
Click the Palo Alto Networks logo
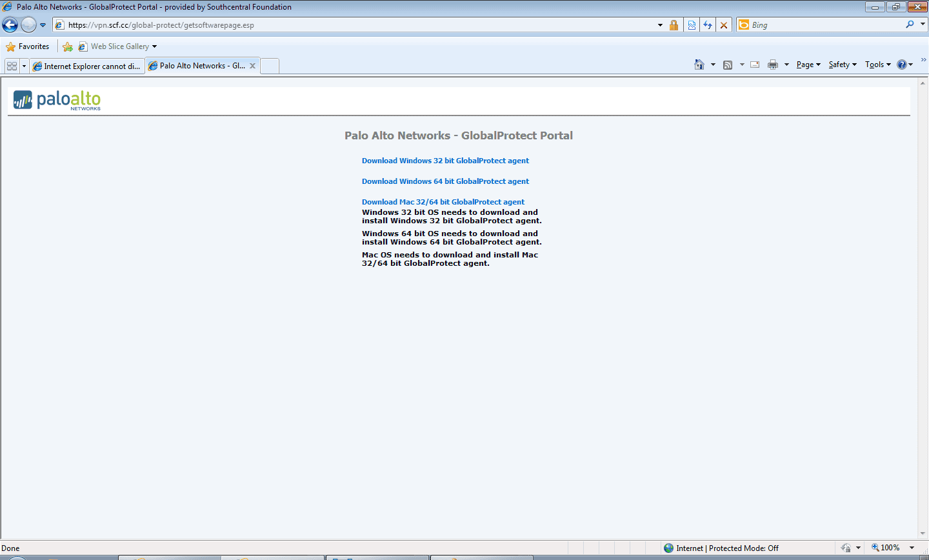(x=57, y=100)
